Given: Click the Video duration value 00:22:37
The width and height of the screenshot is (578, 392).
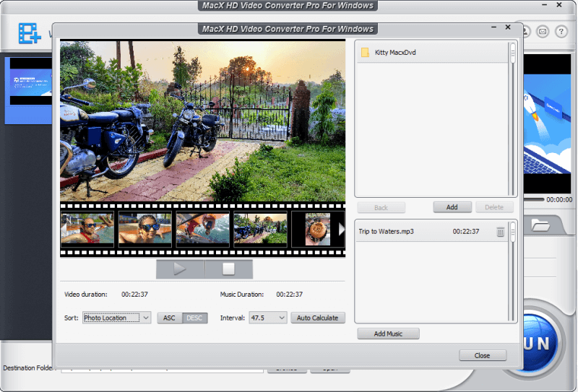Looking at the screenshot, I should tap(134, 295).
